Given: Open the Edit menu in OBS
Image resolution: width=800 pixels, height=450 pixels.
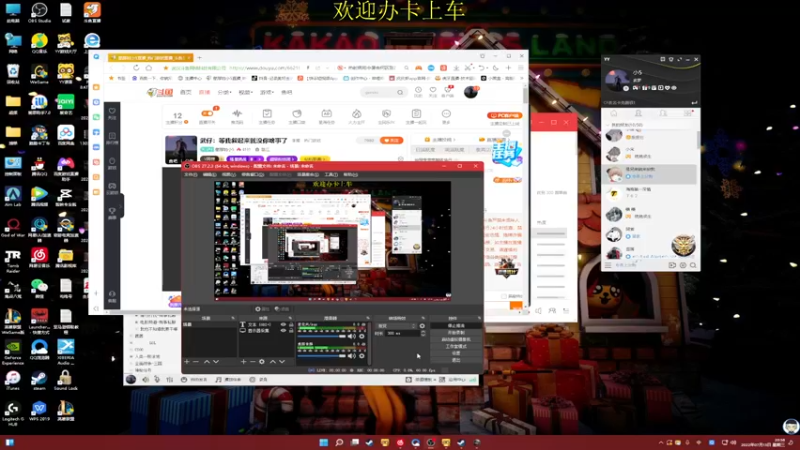Looking at the screenshot, I should [x=210, y=174].
